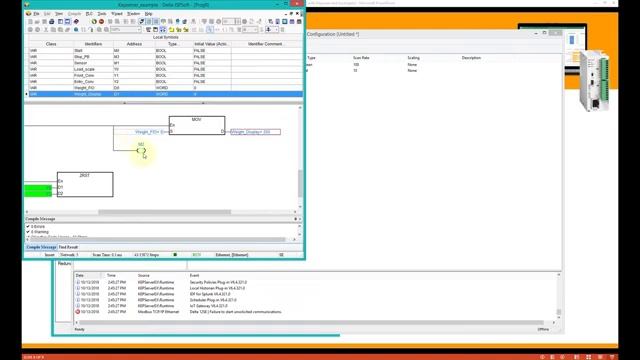Click Description column header in Configuration window

(x=471, y=58)
